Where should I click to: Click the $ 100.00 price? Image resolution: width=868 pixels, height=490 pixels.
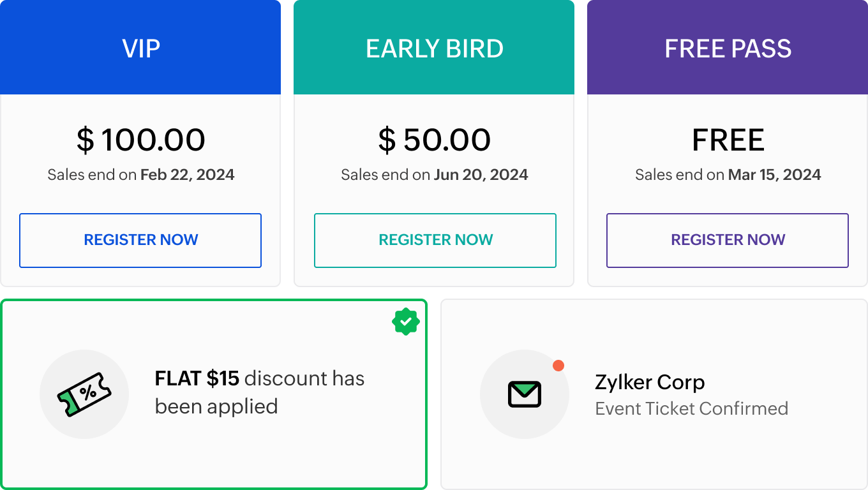click(141, 140)
